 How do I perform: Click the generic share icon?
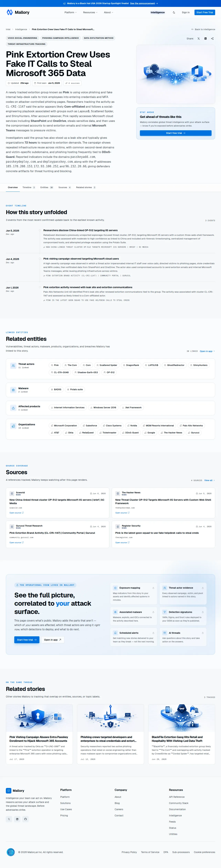click(x=212, y=39)
